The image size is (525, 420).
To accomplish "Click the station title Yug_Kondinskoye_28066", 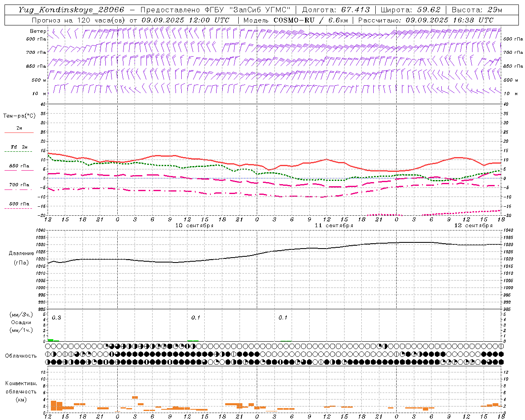I will 71,10.
